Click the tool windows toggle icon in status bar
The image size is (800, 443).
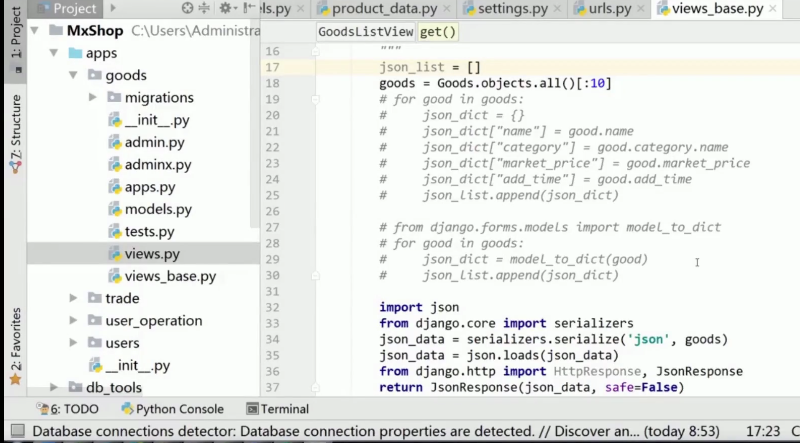click(18, 431)
